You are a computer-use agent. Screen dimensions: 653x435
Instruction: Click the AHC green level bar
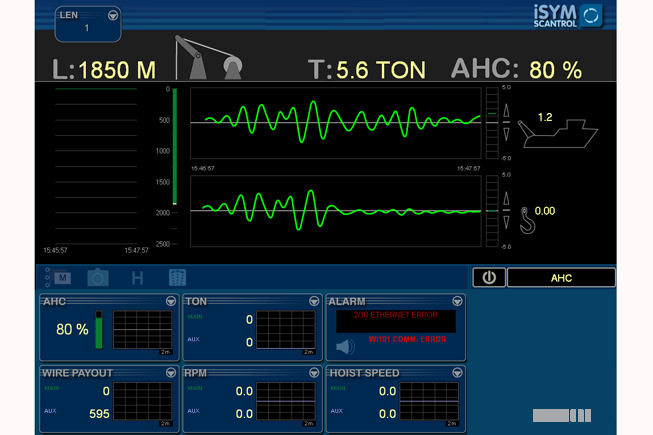[99, 329]
